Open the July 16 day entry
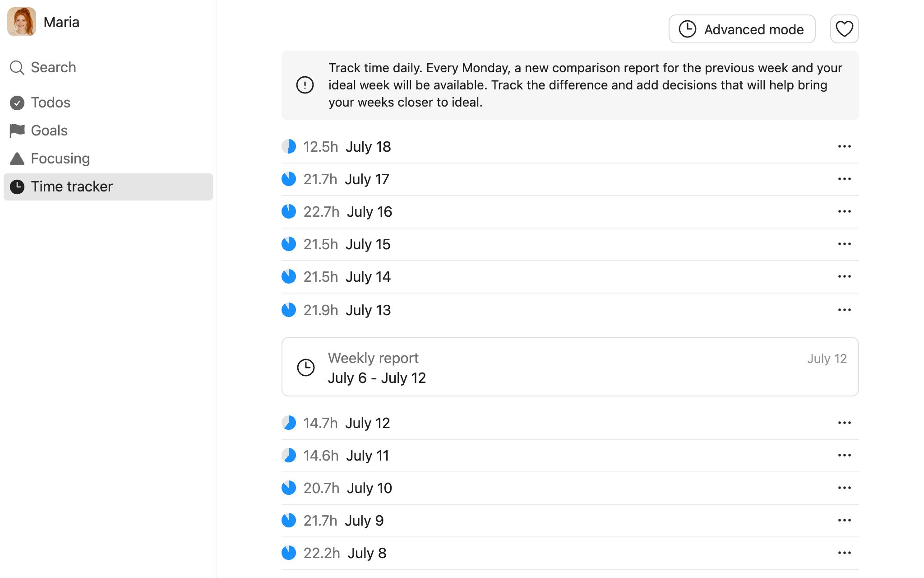 [x=570, y=212]
